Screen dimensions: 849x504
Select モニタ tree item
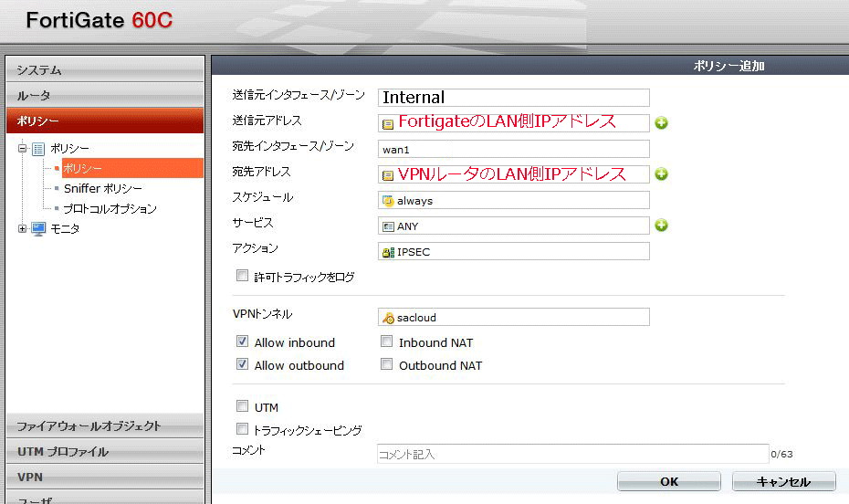pyautogui.click(x=65, y=228)
